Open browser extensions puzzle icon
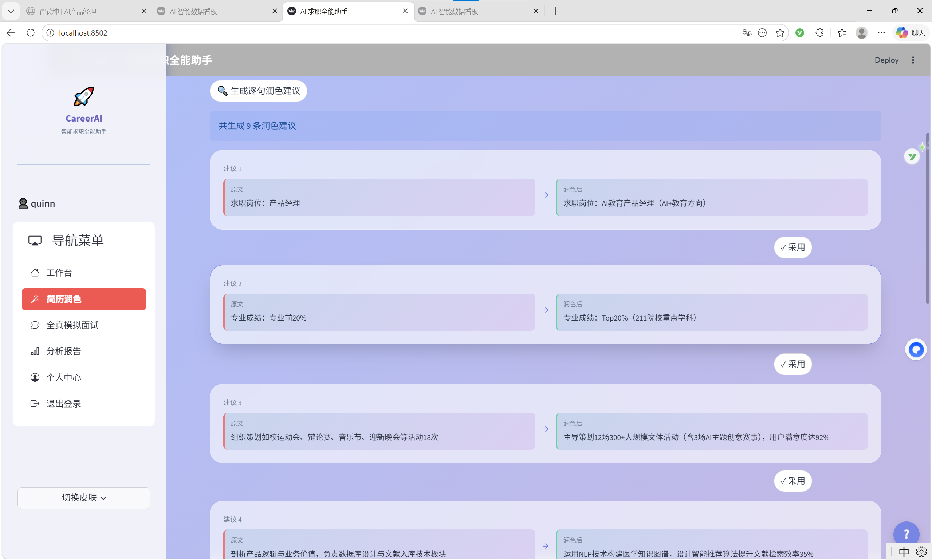Image resolution: width=932 pixels, height=560 pixels. 819,33
